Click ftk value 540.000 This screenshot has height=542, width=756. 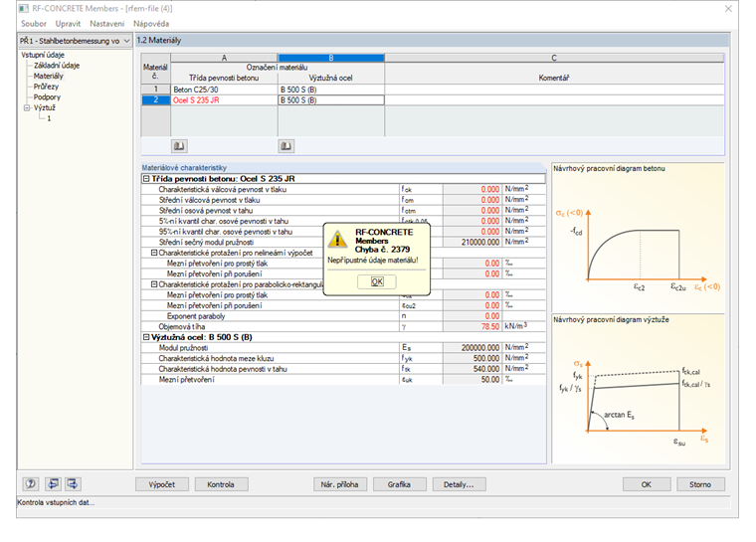pyautogui.click(x=472, y=369)
